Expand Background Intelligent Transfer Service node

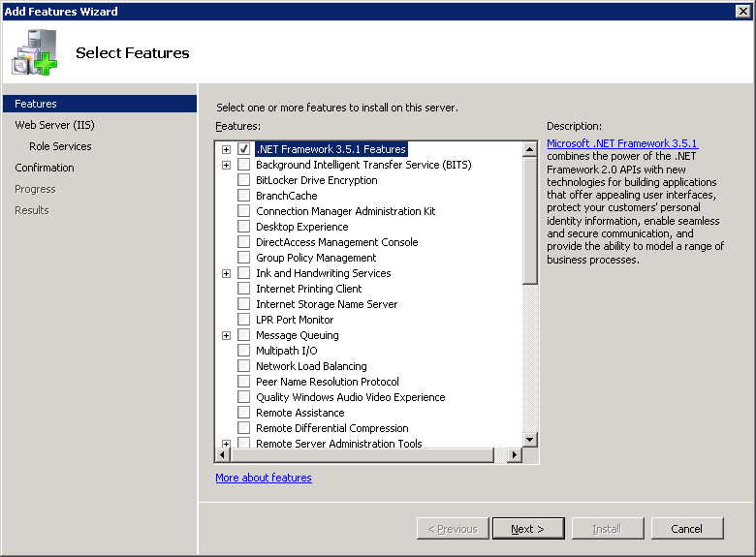(226, 165)
